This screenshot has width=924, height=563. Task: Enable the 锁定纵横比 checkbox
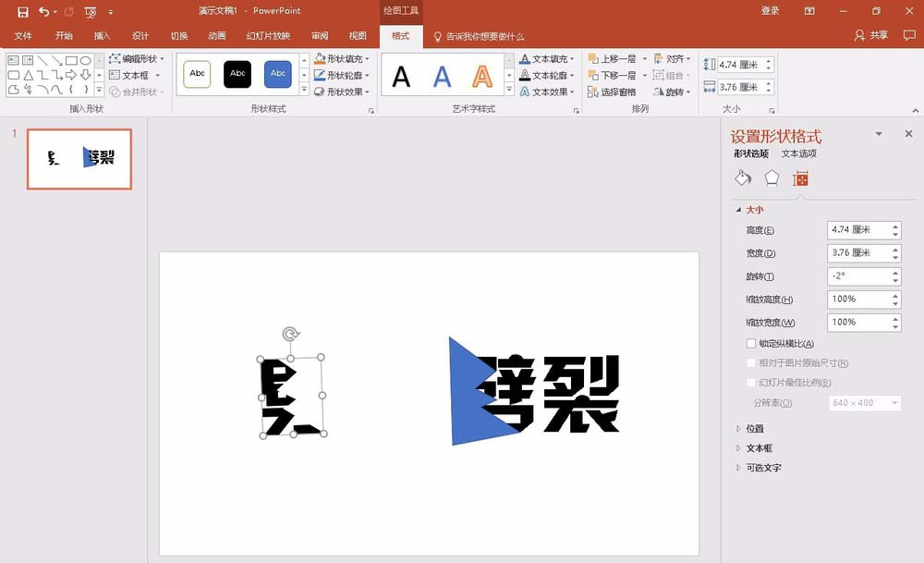(750, 343)
